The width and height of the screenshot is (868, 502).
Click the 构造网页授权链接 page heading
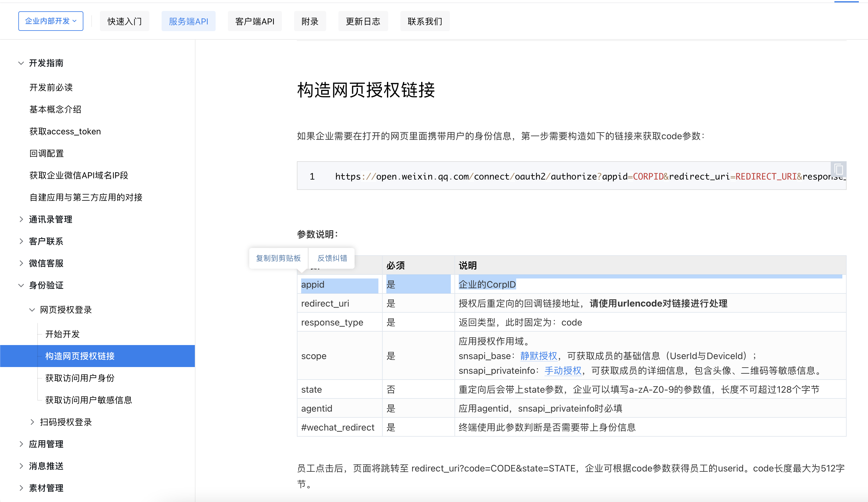click(366, 90)
